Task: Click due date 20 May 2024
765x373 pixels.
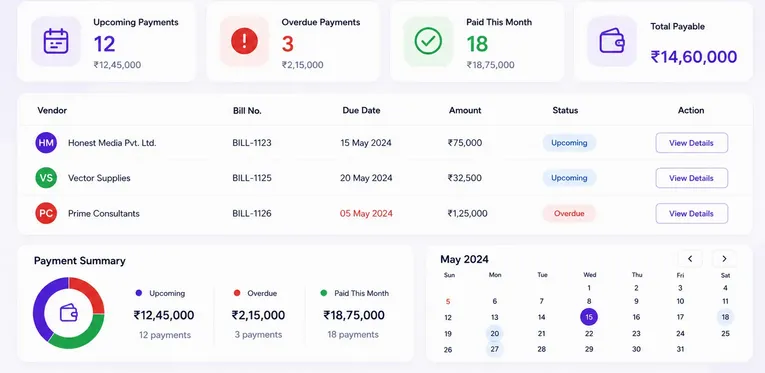Action: [x=366, y=178]
